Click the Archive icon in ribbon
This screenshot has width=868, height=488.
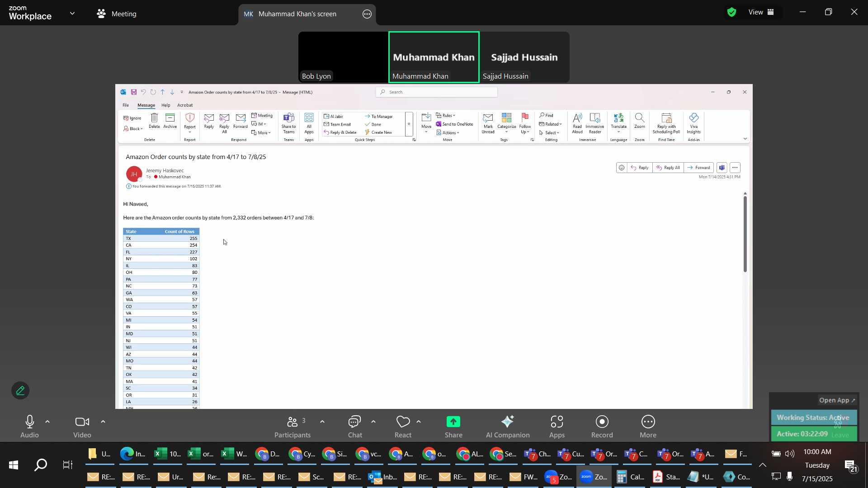tap(170, 121)
